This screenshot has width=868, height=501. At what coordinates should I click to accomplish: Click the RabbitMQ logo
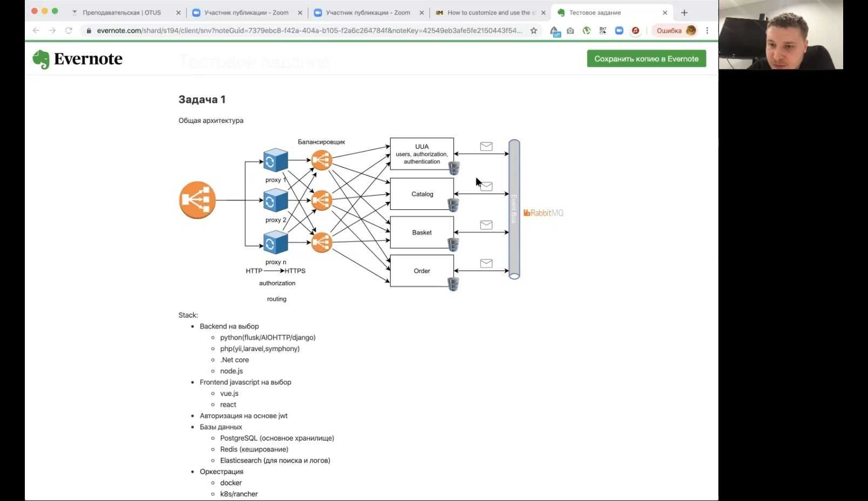click(x=543, y=213)
